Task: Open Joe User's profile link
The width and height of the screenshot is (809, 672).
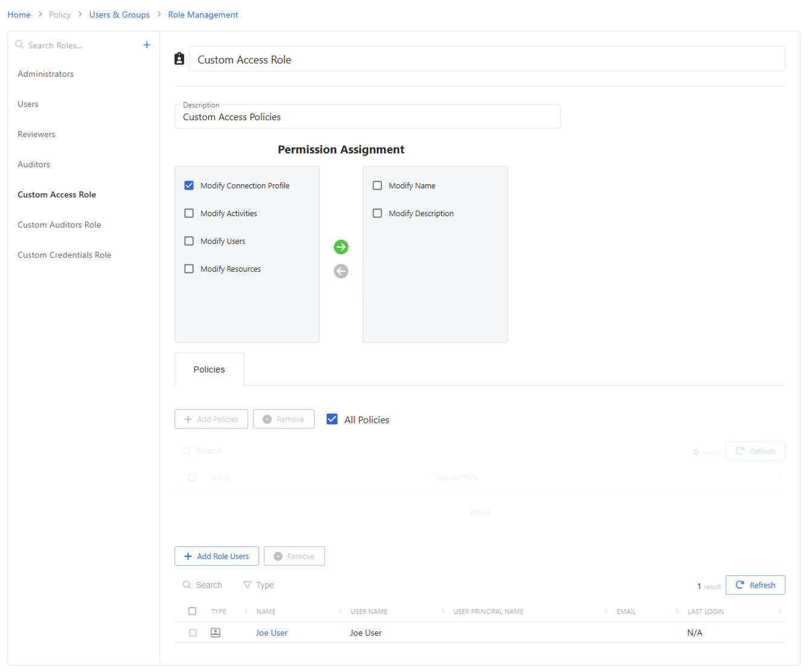Action: coord(271,632)
